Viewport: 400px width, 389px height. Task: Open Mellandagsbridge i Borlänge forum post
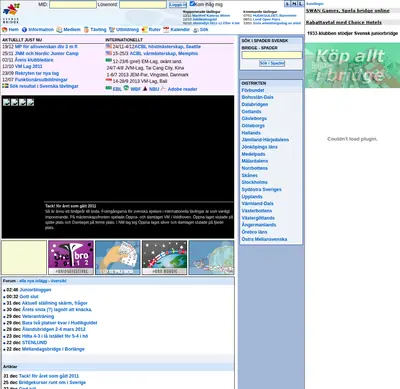coord(53,349)
